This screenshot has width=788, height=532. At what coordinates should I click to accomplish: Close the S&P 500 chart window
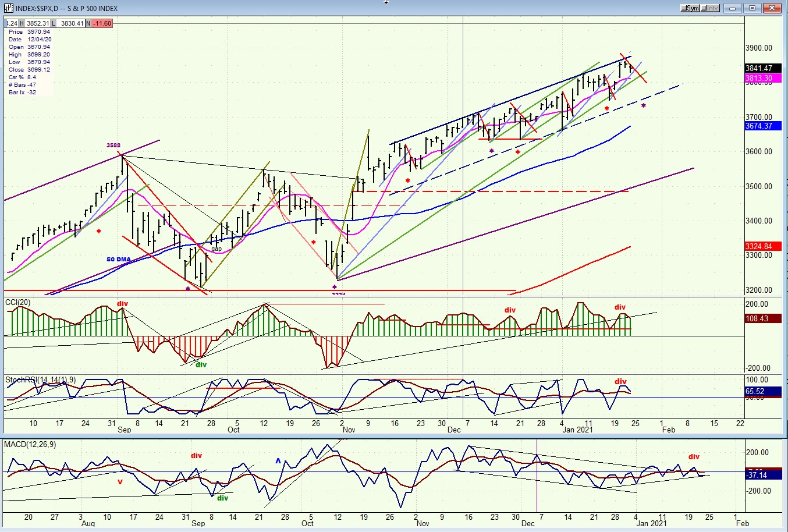click(772, 8)
